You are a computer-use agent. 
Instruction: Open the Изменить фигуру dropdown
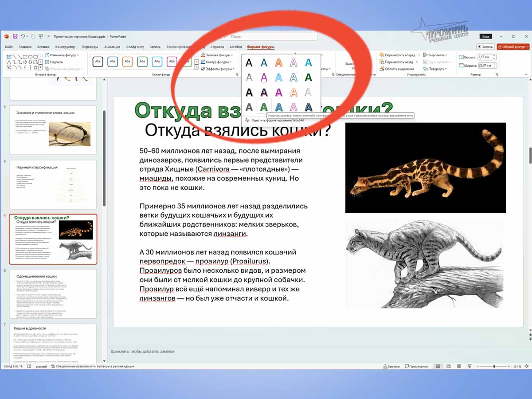pyautogui.click(x=61, y=55)
